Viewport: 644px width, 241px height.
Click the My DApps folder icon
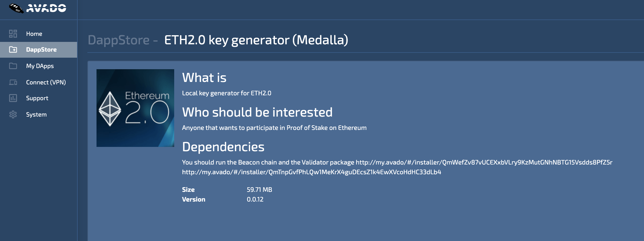pos(13,66)
